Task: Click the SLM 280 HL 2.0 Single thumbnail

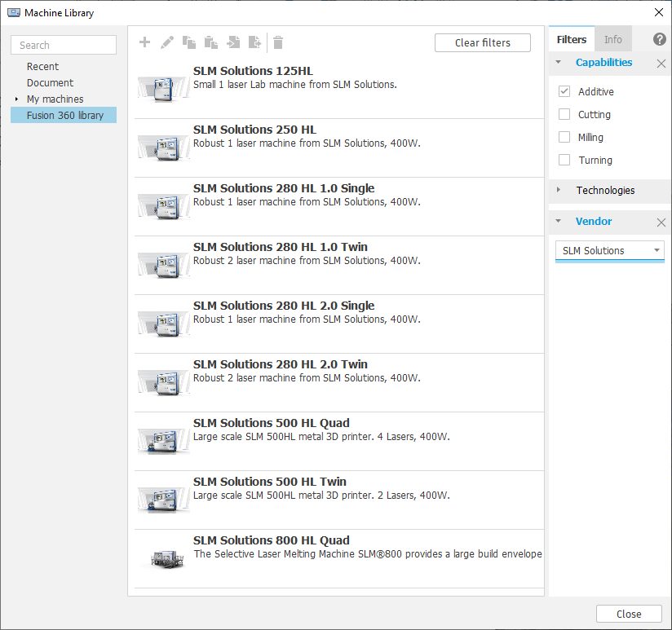Action: (164, 324)
